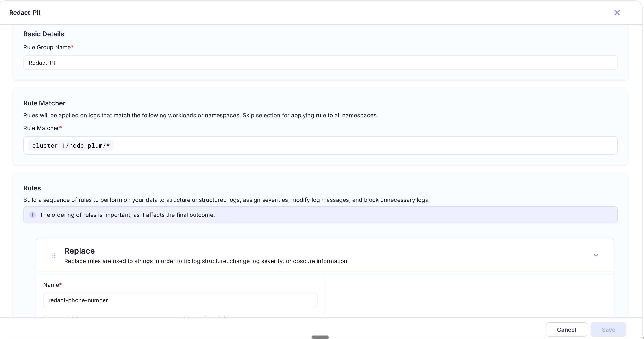644x339 pixels.
Task: Grab the Replace rule drag handle icon
Action: [x=54, y=255]
